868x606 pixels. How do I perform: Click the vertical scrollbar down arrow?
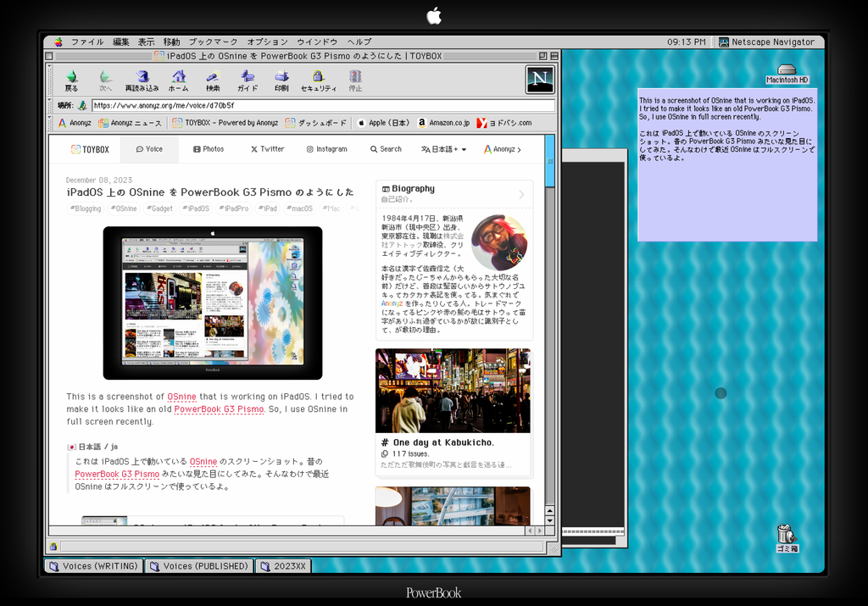click(x=549, y=520)
